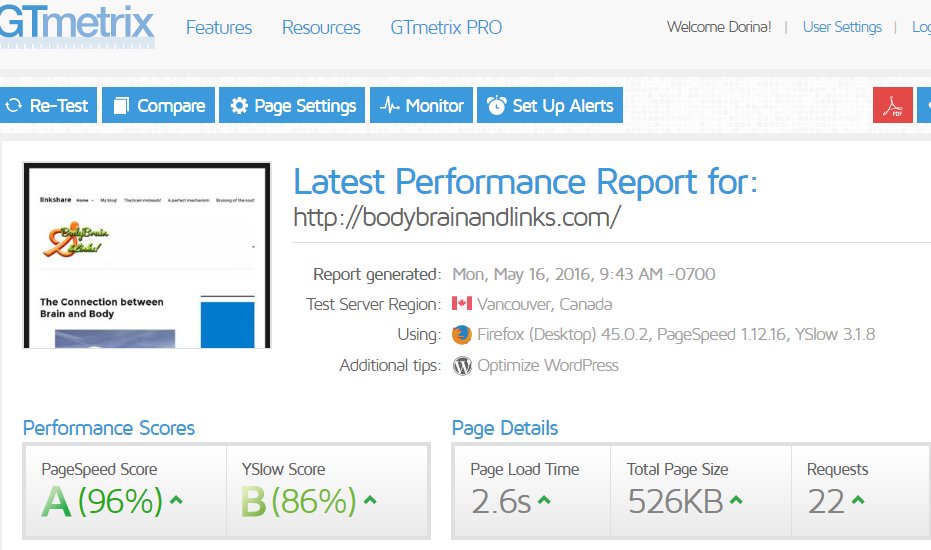
Task: Open User Settings link
Action: pyautogui.click(x=842, y=27)
